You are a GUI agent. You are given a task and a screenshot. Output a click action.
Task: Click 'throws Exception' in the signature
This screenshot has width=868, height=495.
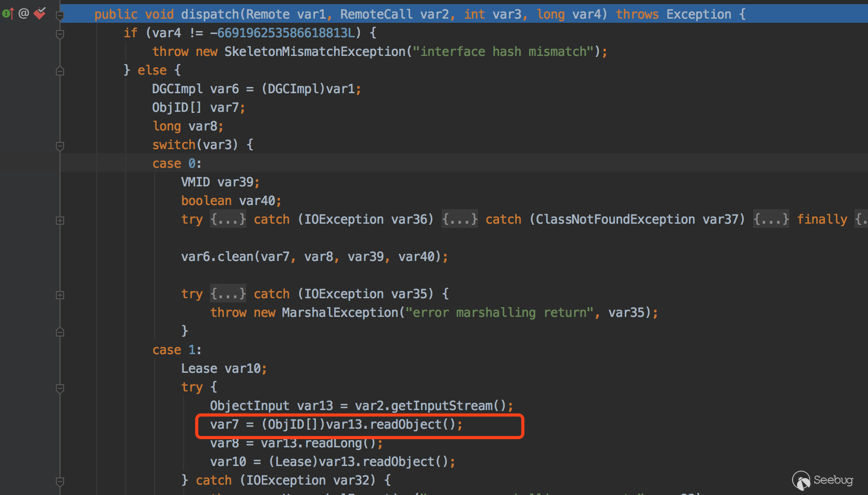click(674, 14)
